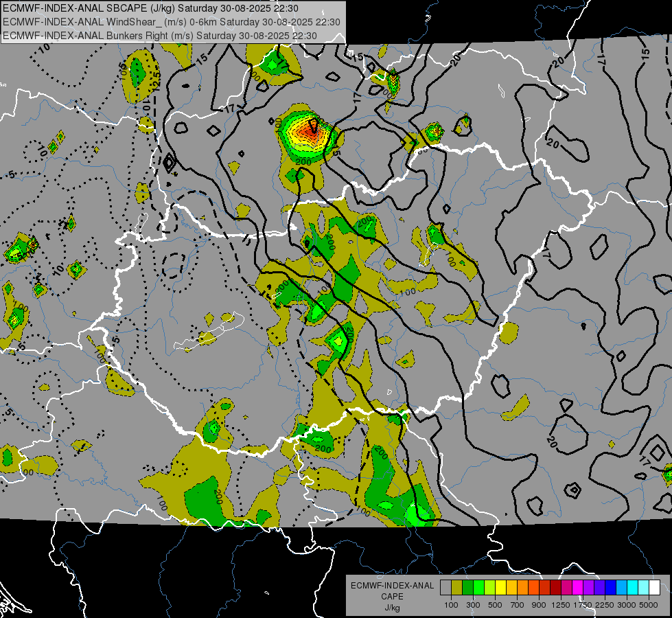This screenshot has height=618, width=672.
Task: Select the dark green legend swatch
Action: point(467,588)
